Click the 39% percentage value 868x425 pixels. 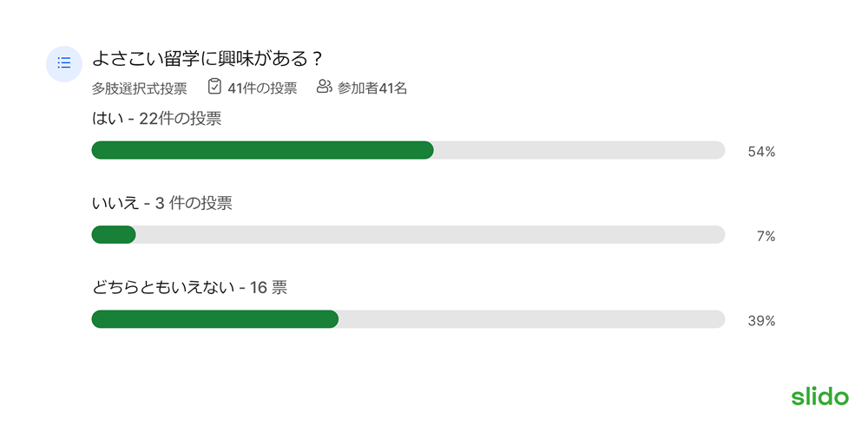tap(761, 322)
